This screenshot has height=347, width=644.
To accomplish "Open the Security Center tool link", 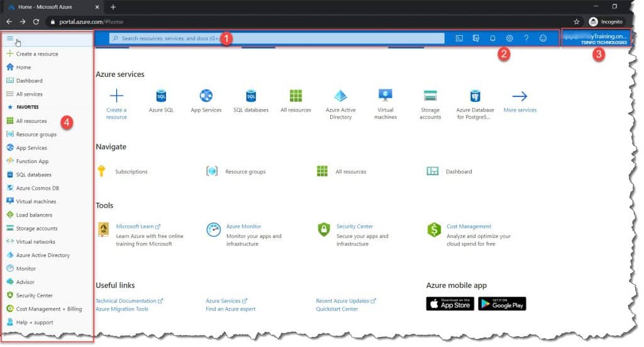I will click(355, 227).
